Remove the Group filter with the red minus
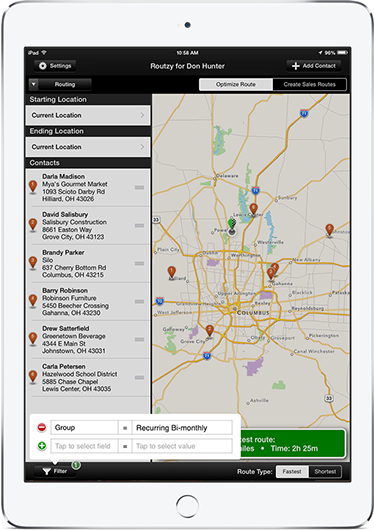The height and width of the screenshot is (530, 374). click(x=42, y=427)
